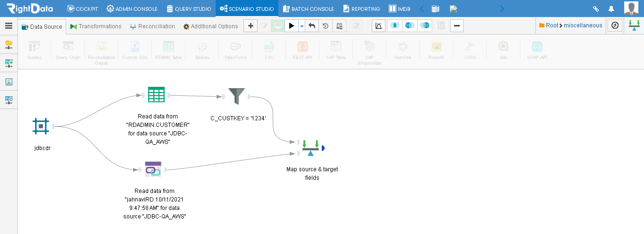The height and width of the screenshot is (234, 644).
Task: Toggle the third Venn join type button
Action: coord(425,26)
